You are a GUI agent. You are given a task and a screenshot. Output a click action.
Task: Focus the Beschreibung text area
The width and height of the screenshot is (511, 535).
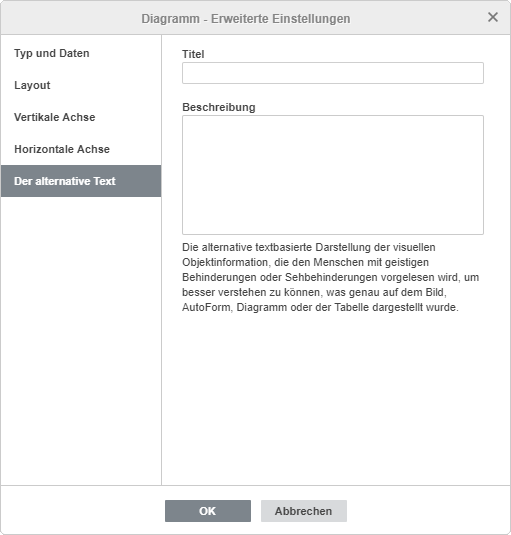(333, 175)
